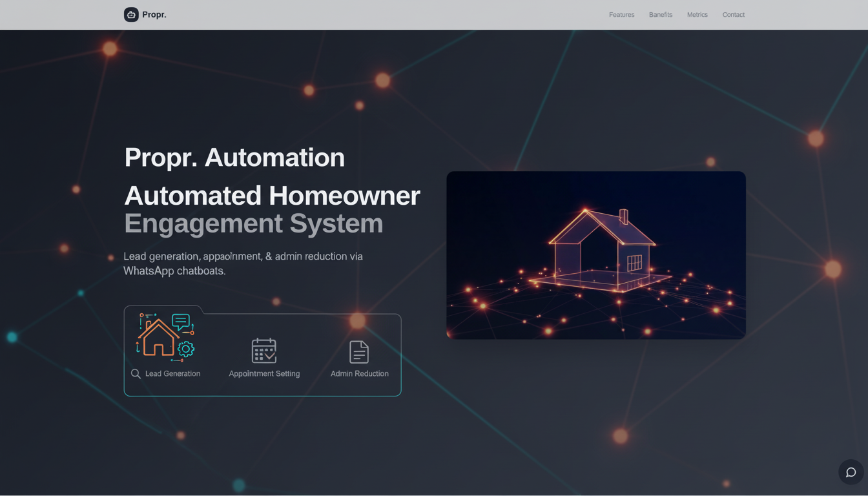Click the Engagement System heading text

tap(254, 223)
